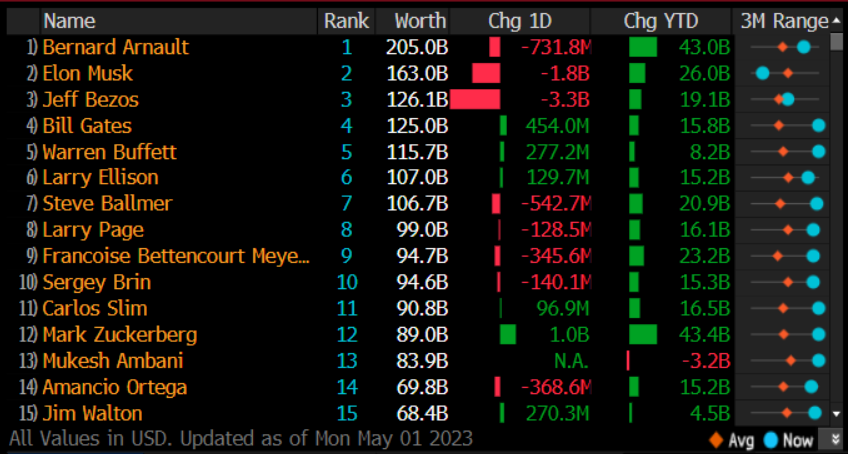Click Francoise Bettencourt Meyers's YTD 23.2B
The width and height of the screenshot is (848, 454).
705,256
